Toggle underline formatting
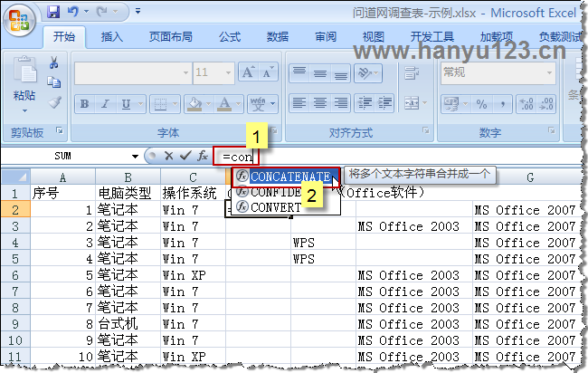Image resolution: width=588 pixels, height=373 pixels. [126, 104]
